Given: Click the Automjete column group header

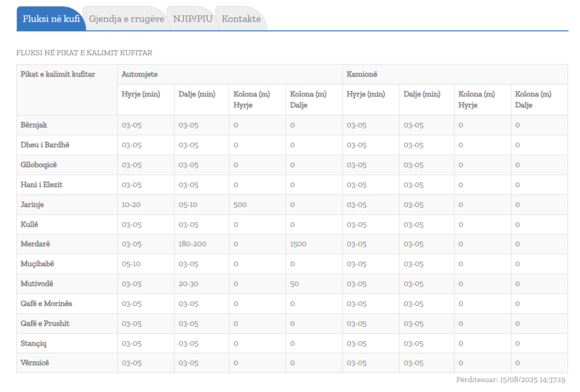Looking at the screenshot, I should tap(139, 74).
